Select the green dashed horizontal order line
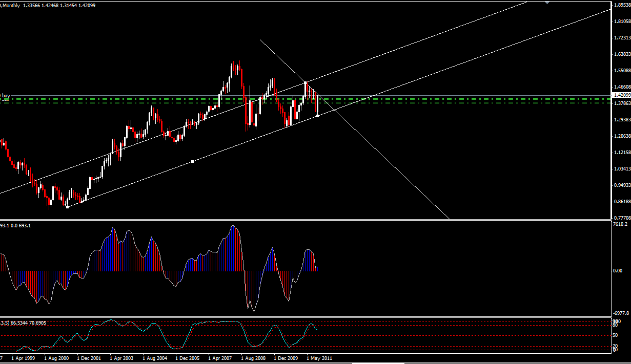 point(410,98)
